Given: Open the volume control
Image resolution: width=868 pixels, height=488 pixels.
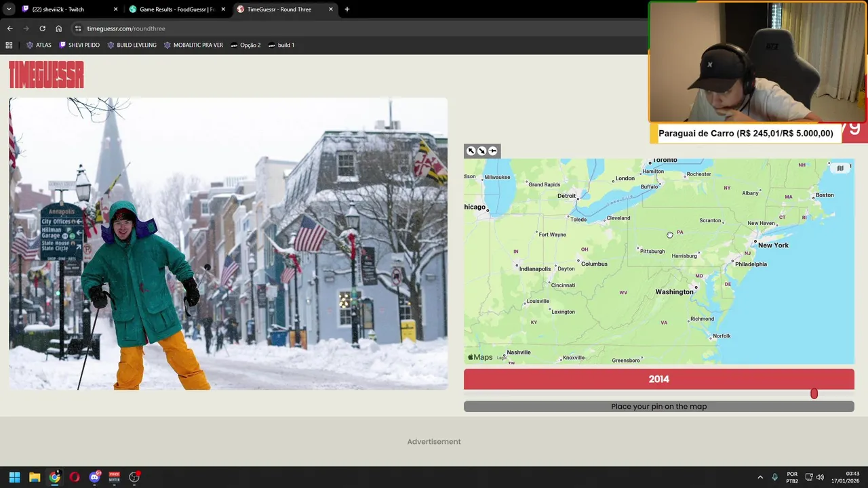Looking at the screenshot, I should pyautogui.click(x=820, y=477).
